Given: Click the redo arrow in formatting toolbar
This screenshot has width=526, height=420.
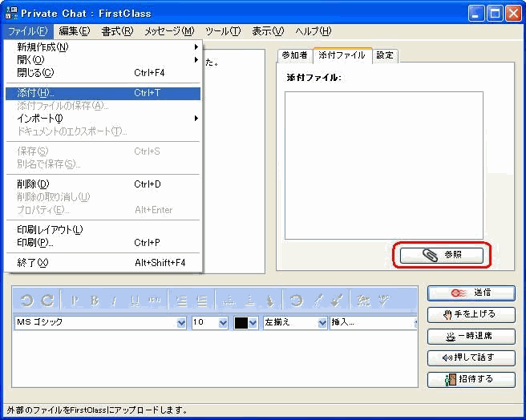Looking at the screenshot, I should [47, 301].
